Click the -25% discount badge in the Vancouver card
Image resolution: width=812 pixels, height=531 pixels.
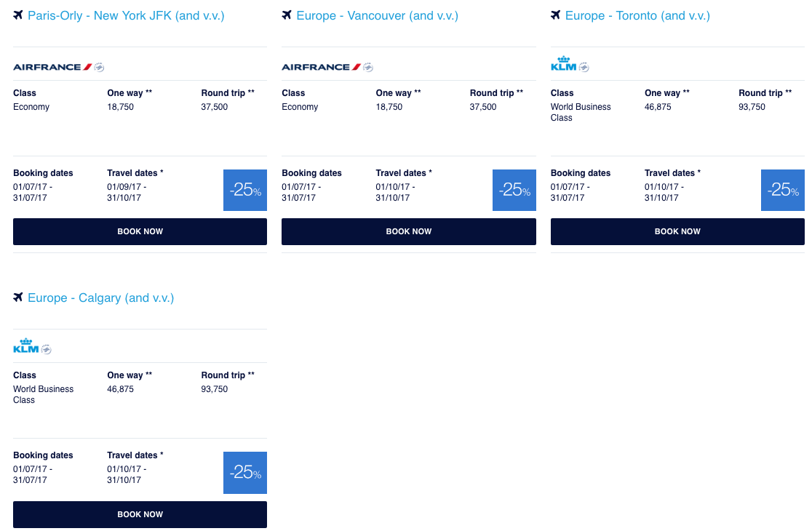pyautogui.click(x=514, y=190)
